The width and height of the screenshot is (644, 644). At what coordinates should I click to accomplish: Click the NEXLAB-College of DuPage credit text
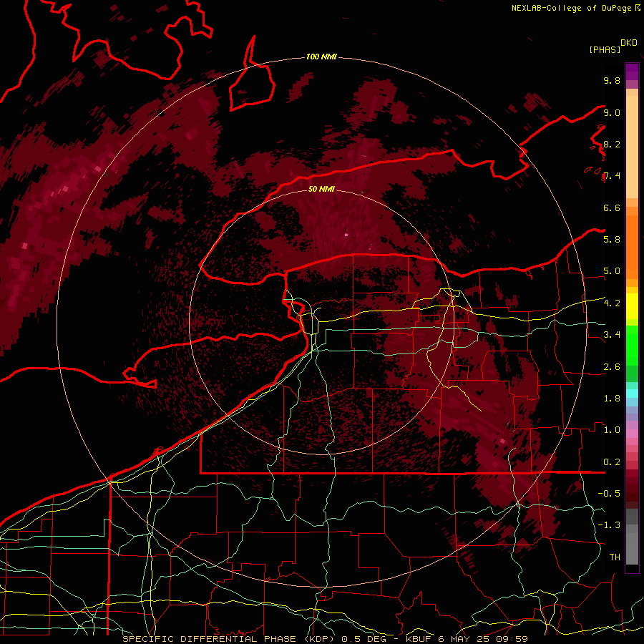pyautogui.click(x=571, y=8)
